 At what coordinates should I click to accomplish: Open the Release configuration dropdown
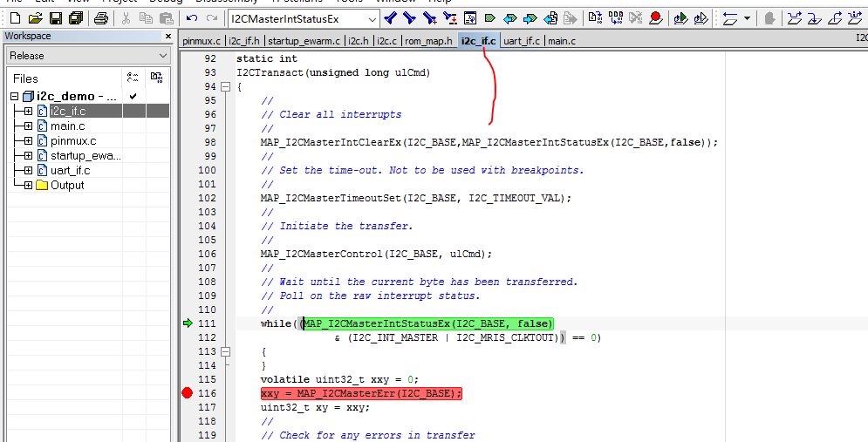(x=163, y=55)
